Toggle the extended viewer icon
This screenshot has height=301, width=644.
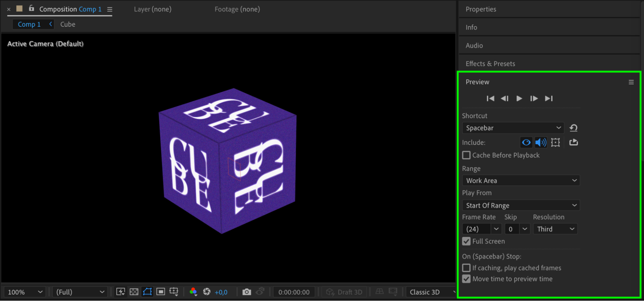pyautogui.click(x=393, y=292)
